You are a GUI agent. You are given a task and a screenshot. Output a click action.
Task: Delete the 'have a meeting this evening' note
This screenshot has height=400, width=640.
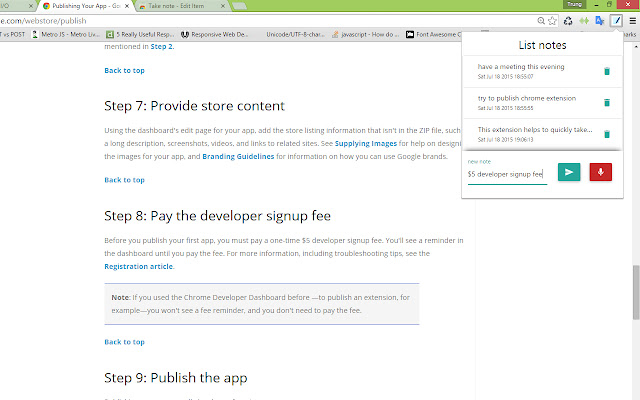pos(607,71)
